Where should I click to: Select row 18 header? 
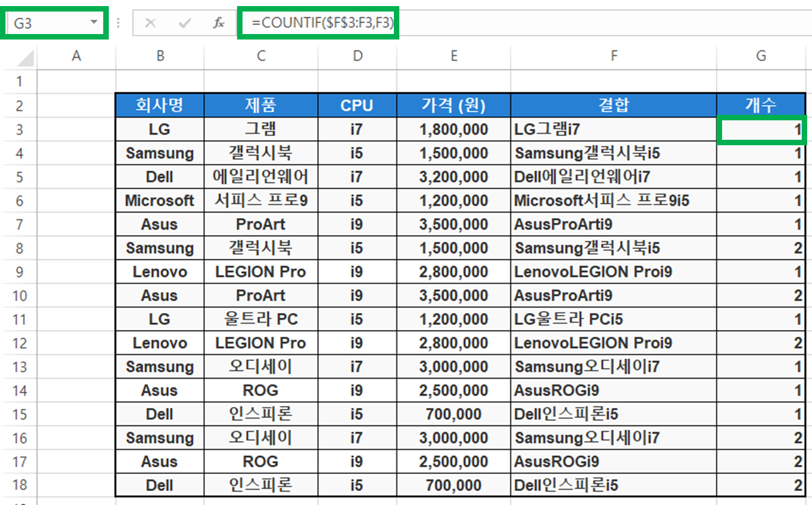(19, 486)
